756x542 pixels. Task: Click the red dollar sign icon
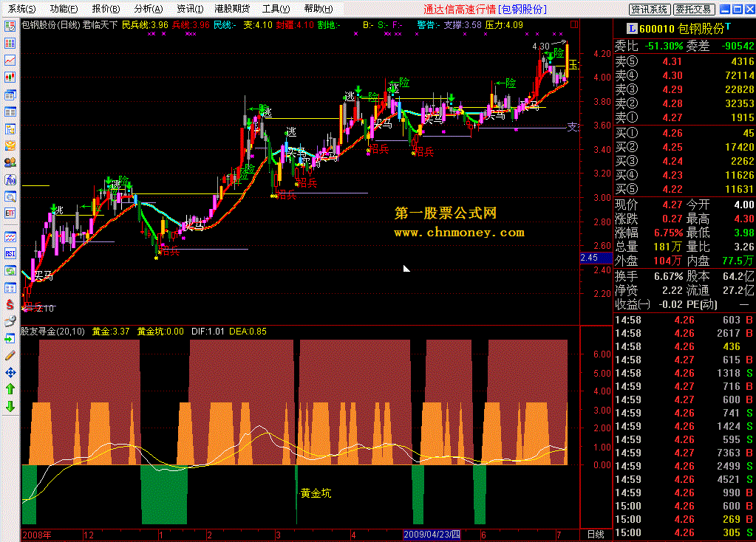click(x=10, y=304)
